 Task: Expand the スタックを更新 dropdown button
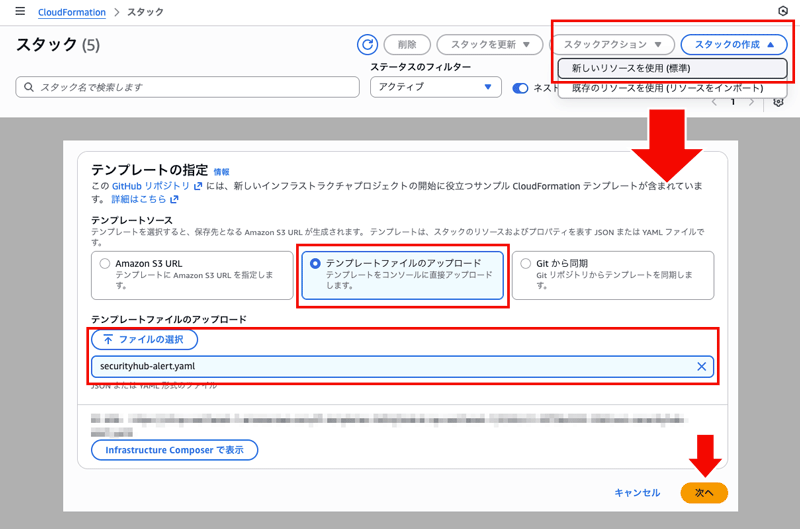point(490,45)
